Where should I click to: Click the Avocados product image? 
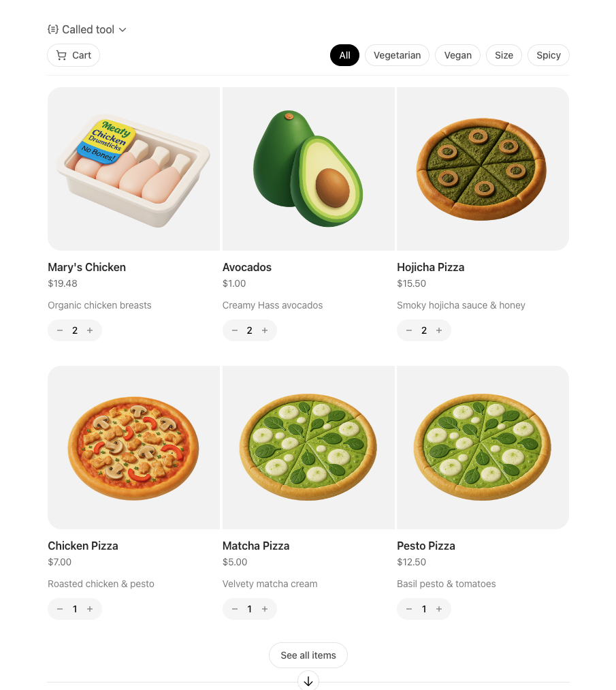(308, 168)
